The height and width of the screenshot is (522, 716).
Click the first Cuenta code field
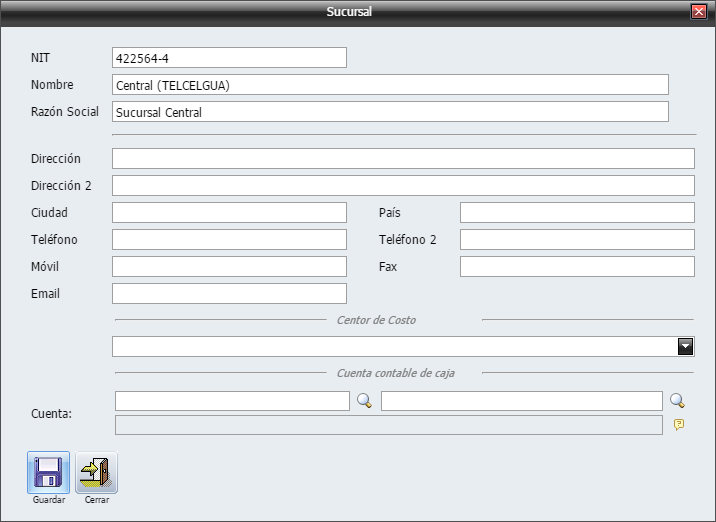pyautogui.click(x=232, y=401)
